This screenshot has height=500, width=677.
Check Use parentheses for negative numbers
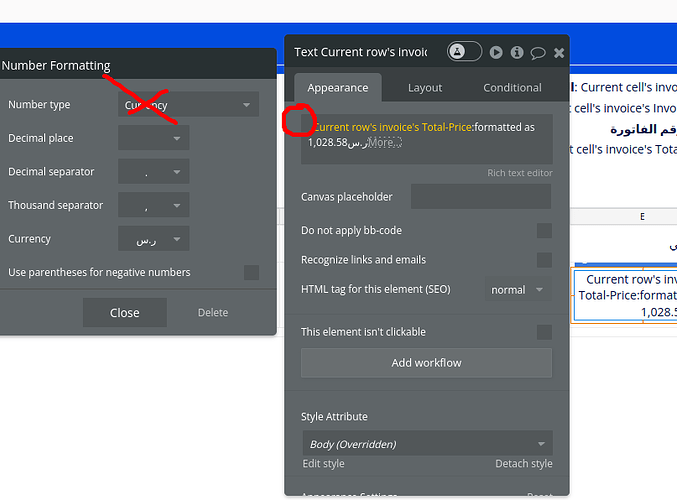tap(251, 272)
